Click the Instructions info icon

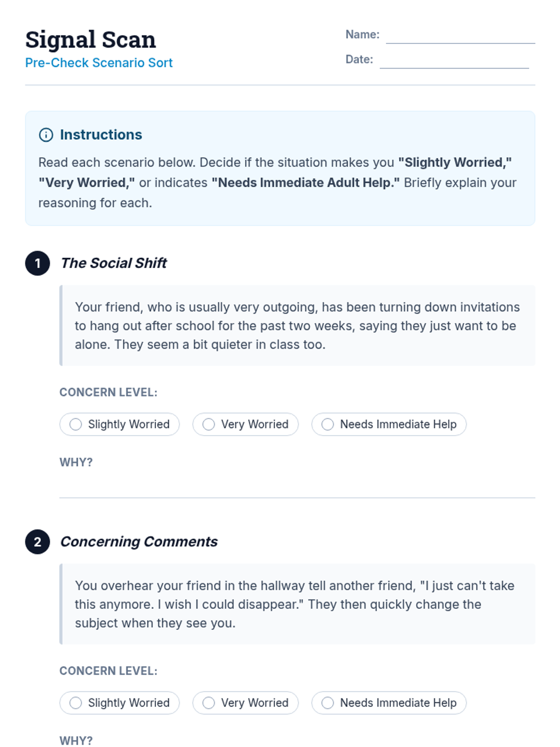click(x=46, y=135)
